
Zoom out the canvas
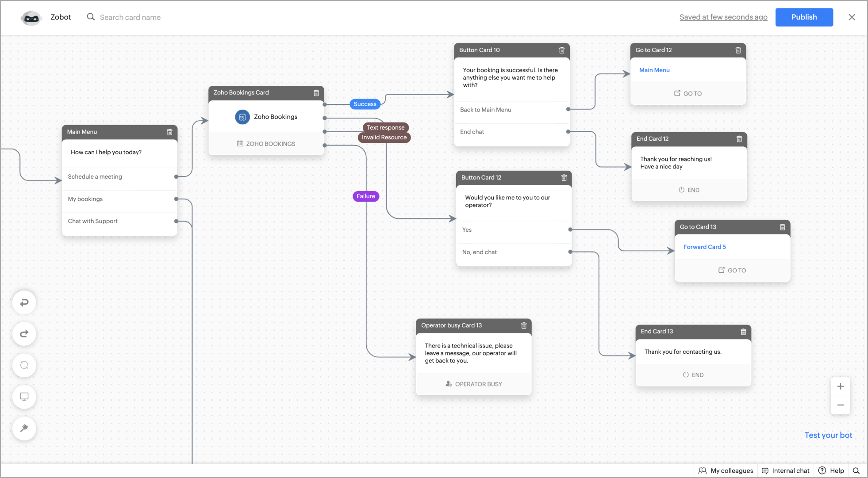[840, 405]
